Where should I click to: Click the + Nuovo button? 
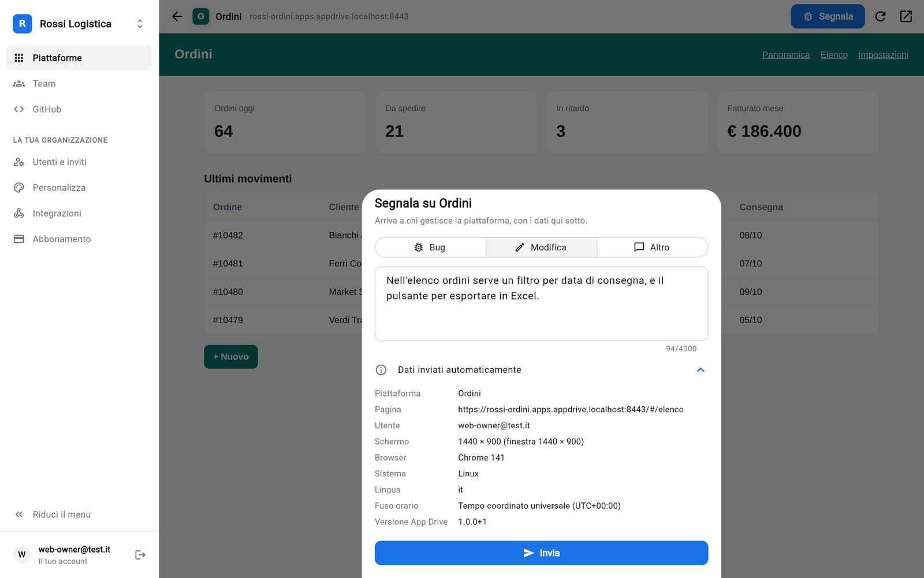[x=231, y=357]
